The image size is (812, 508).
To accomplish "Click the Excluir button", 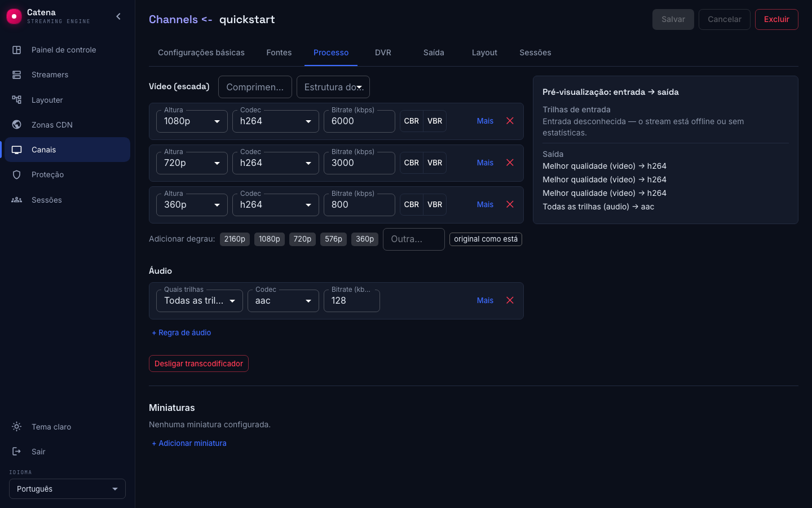I will point(776,19).
